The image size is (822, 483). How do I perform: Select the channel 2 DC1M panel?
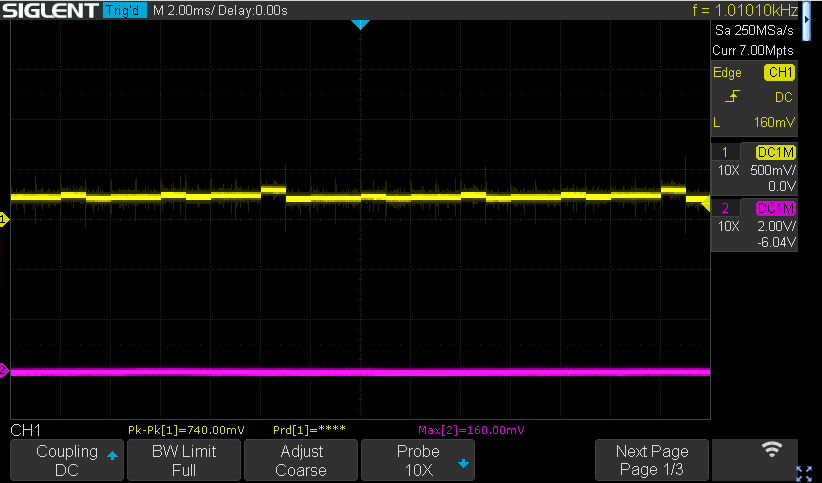point(754,225)
